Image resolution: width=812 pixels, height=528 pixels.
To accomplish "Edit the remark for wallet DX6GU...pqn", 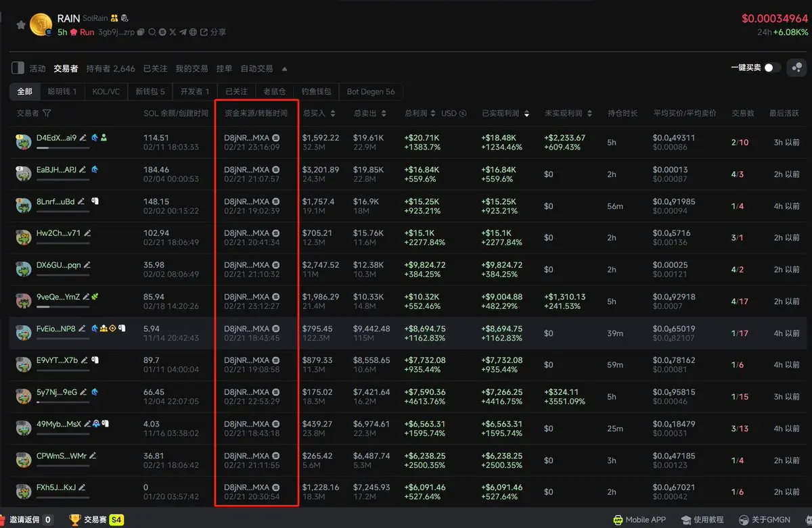I will point(87,265).
